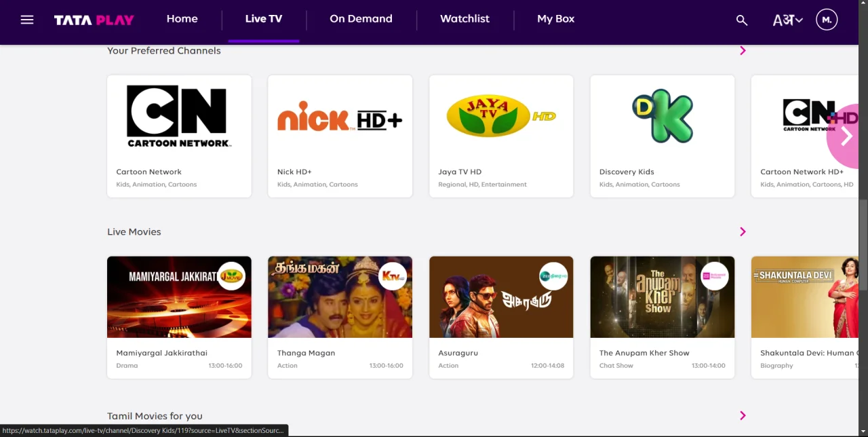868x437 pixels.
Task: Expand Tamil Movies for you arrow
Action: point(743,415)
